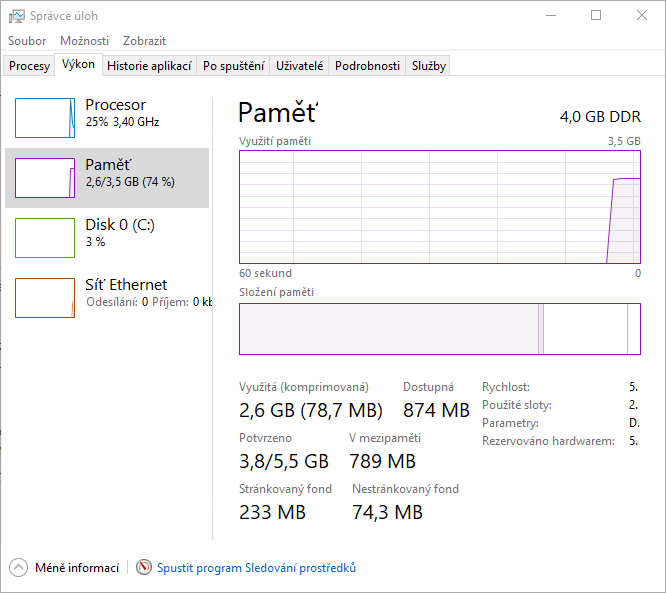Open the Služby tab
Image resolution: width=666 pixels, height=593 pixels.
tap(428, 66)
